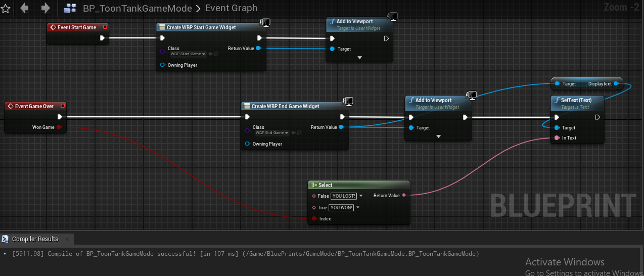The width and height of the screenshot is (644, 276).
Task: Click the Event Graph breadcrumb
Action: click(231, 8)
